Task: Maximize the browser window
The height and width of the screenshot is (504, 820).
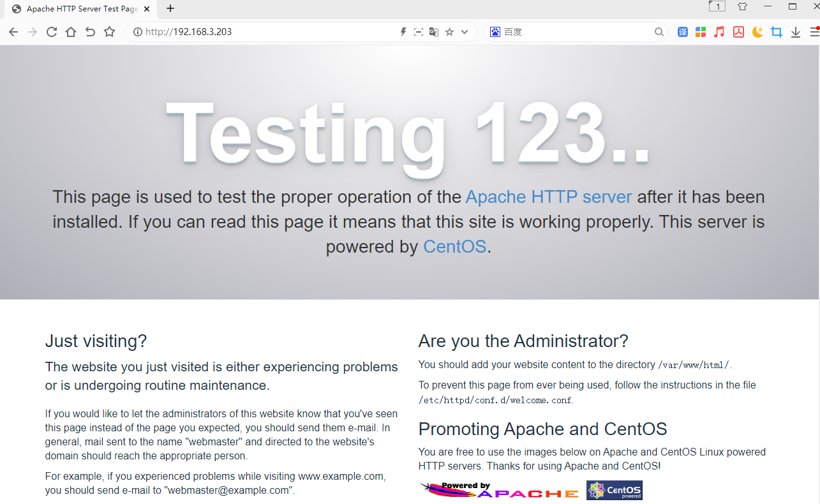Action: pos(793,6)
